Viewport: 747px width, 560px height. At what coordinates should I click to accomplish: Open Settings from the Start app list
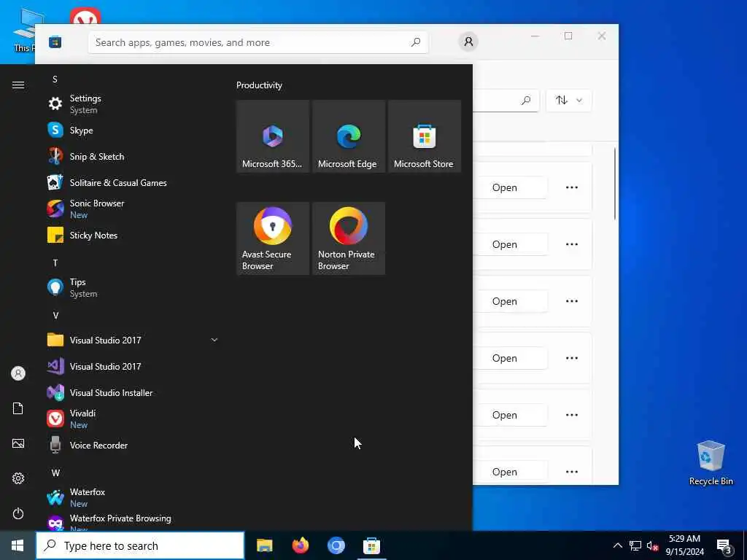[132, 104]
